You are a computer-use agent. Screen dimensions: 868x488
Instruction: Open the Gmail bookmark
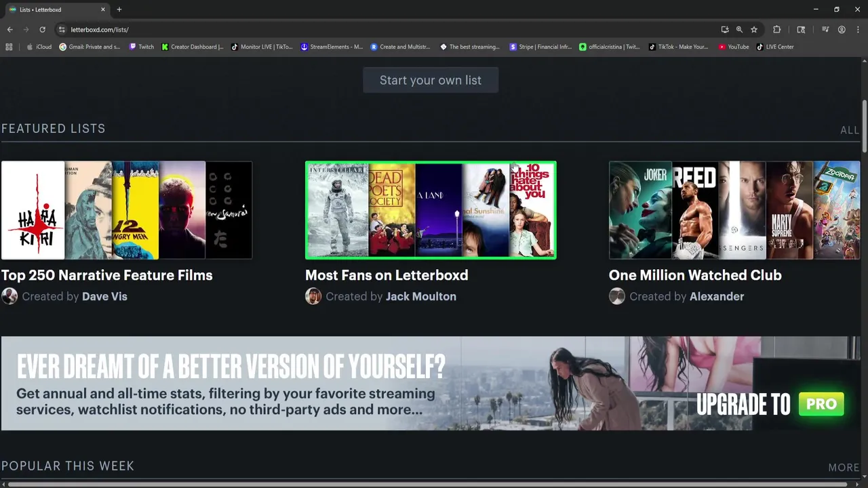point(90,47)
